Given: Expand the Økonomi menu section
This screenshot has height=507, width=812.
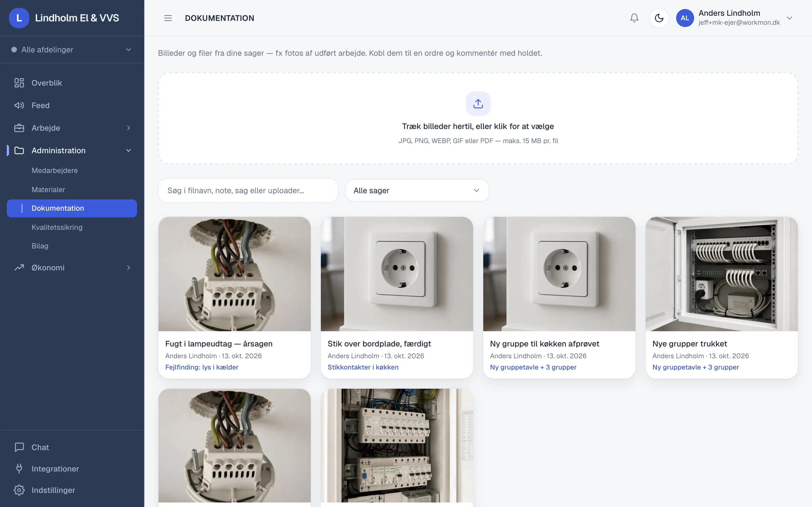Looking at the screenshot, I should pyautogui.click(x=72, y=268).
